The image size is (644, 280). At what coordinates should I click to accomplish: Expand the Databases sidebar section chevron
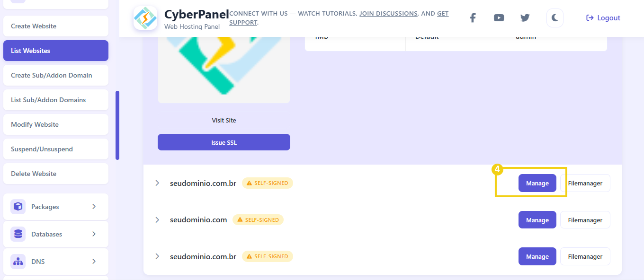[x=95, y=234]
